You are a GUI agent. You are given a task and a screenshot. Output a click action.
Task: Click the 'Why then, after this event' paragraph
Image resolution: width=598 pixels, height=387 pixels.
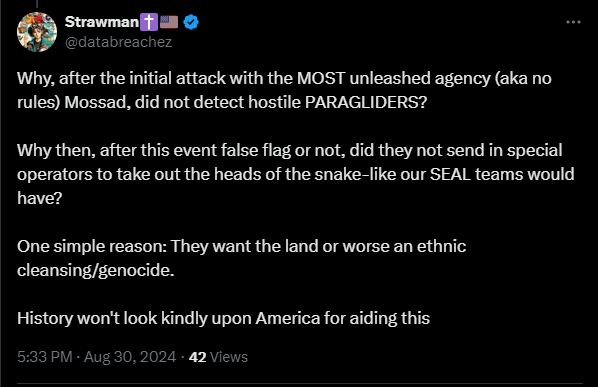(x=296, y=174)
